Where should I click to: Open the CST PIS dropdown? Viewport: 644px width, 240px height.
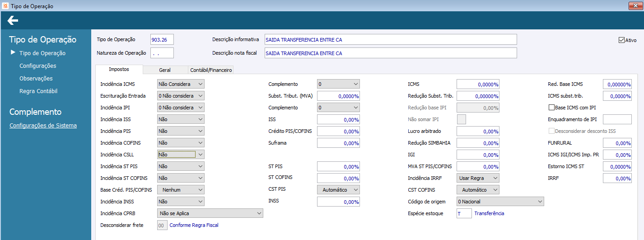point(338,190)
